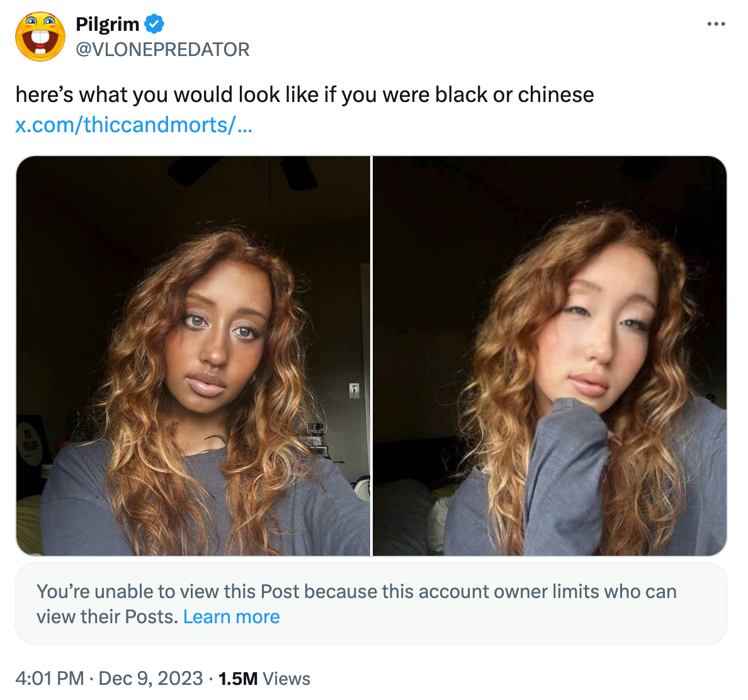Expand the left photo in the tweet
This screenshot has width=748, height=700.
(x=193, y=356)
